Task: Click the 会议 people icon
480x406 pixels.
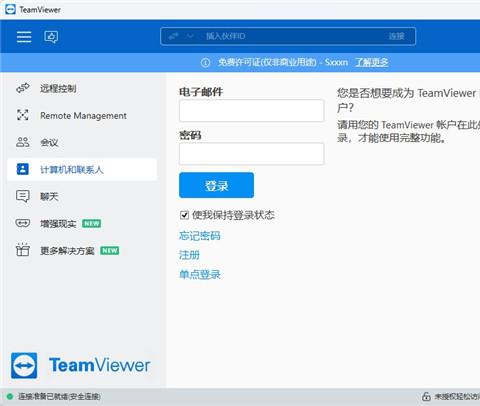Action: (23, 142)
